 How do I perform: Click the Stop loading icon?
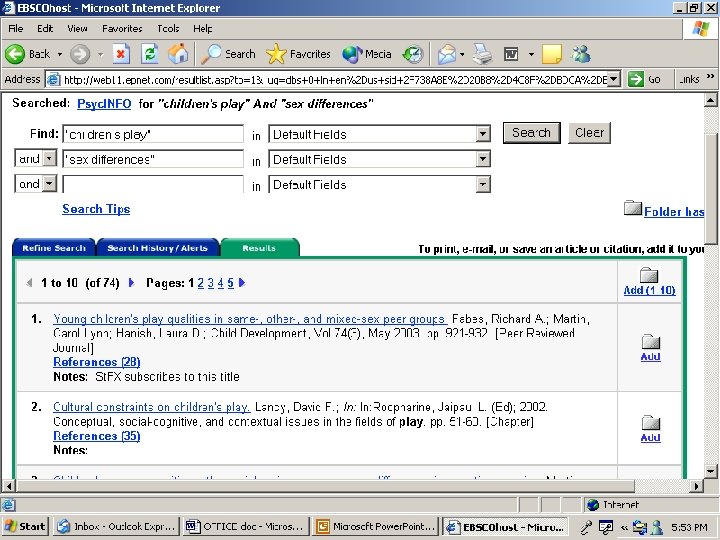click(121, 54)
